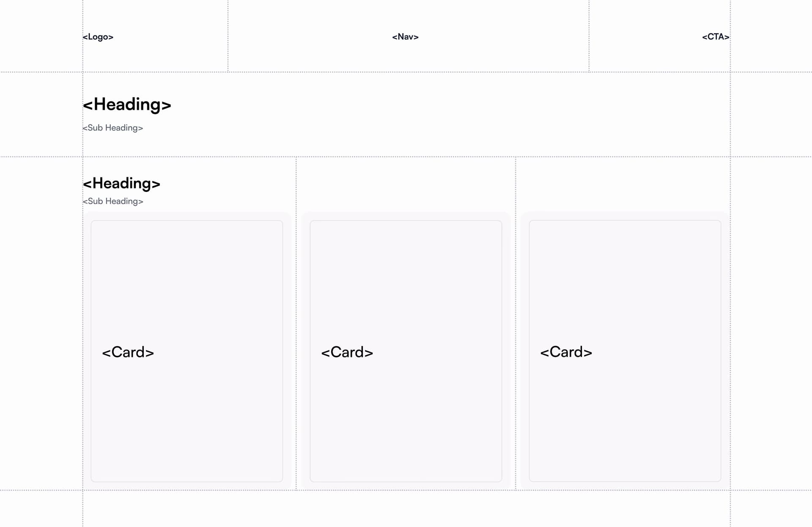This screenshot has width=812, height=527.
Task: Select the large hero <Heading> text
Action: (x=127, y=104)
